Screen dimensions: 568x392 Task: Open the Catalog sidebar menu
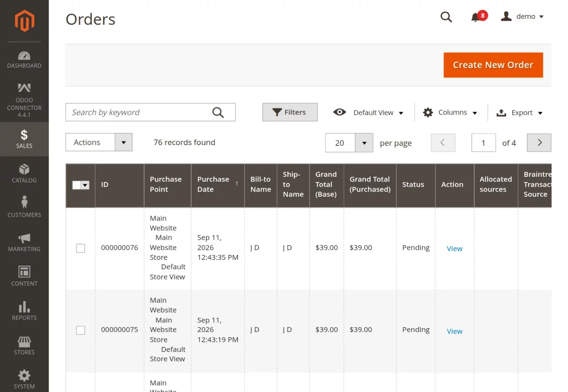(x=24, y=174)
